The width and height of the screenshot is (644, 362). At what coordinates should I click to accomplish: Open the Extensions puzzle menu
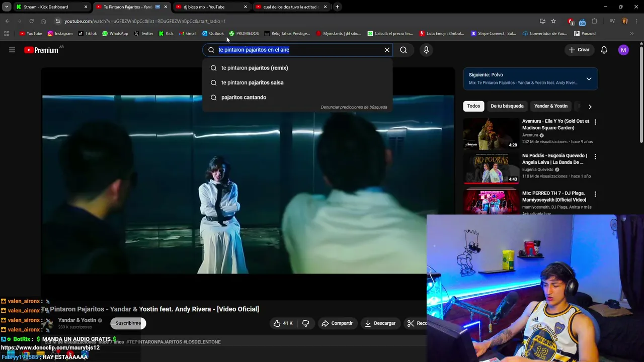[x=595, y=21]
